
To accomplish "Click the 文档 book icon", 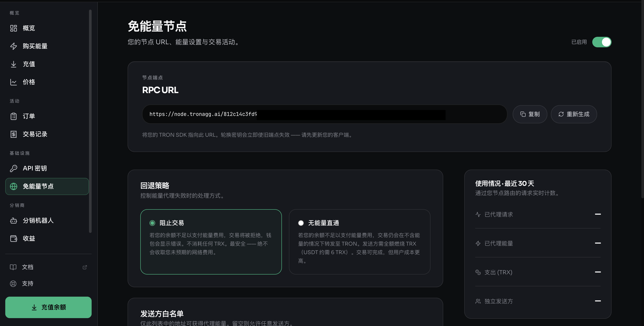I will [x=13, y=267].
